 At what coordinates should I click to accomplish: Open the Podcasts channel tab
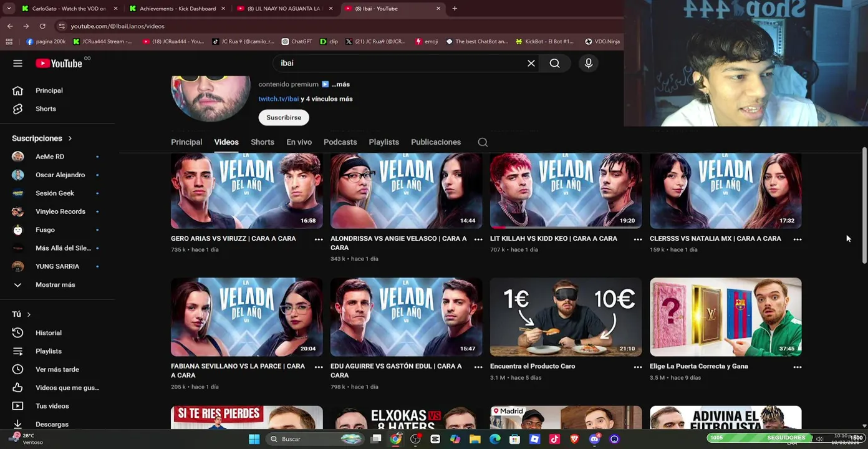pyautogui.click(x=340, y=142)
